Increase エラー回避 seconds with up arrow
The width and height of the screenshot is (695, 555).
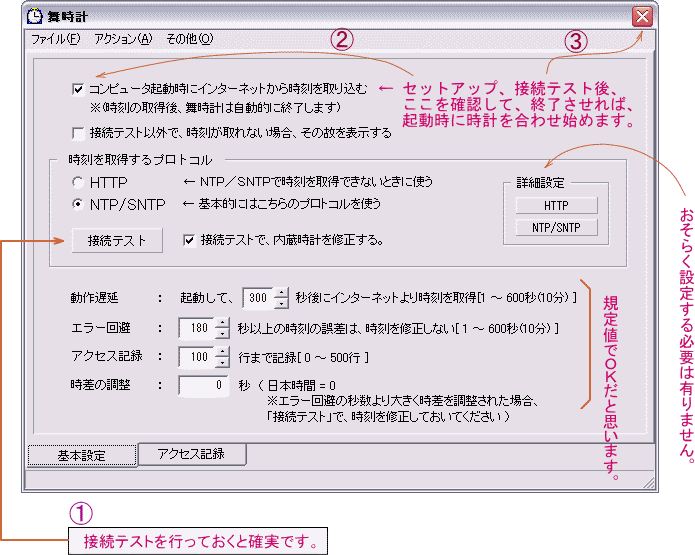pyautogui.click(x=222, y=322)
